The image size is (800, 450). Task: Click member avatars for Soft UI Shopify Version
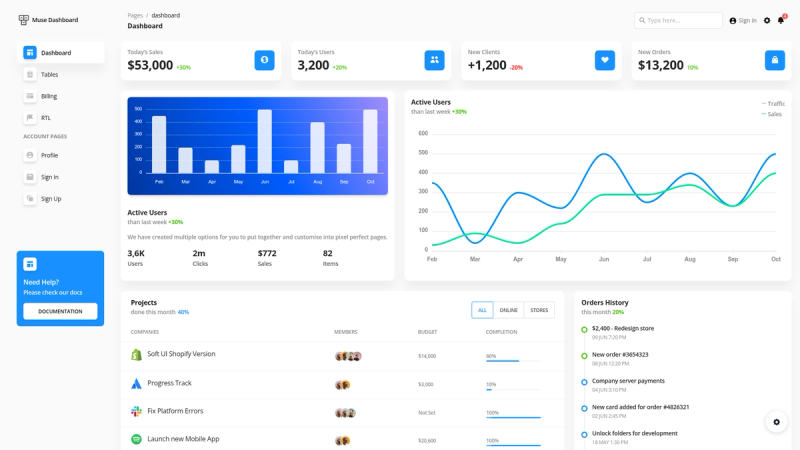[348, 356]
